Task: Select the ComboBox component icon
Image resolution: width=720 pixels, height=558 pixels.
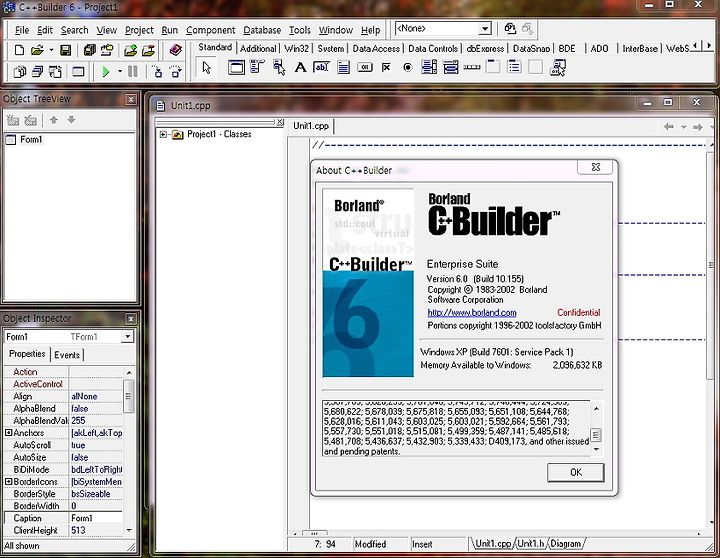Action: [x=451, y=68]
